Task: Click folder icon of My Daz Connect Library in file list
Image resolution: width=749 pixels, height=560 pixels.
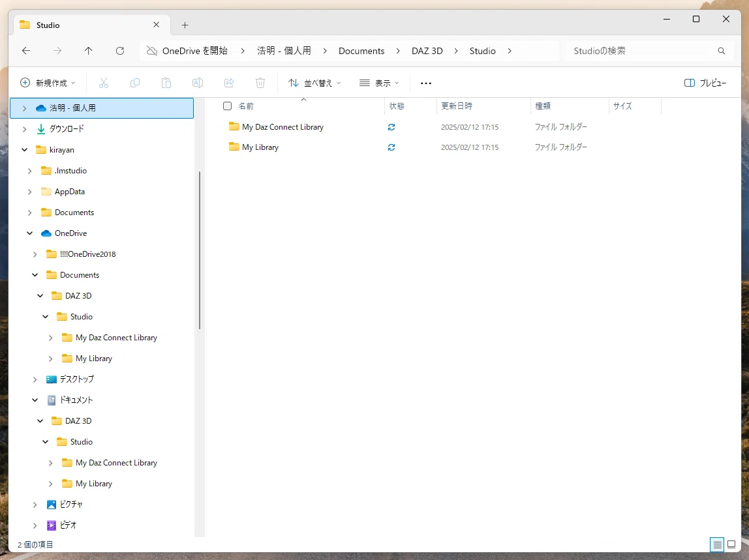Action: pos(234,126)
